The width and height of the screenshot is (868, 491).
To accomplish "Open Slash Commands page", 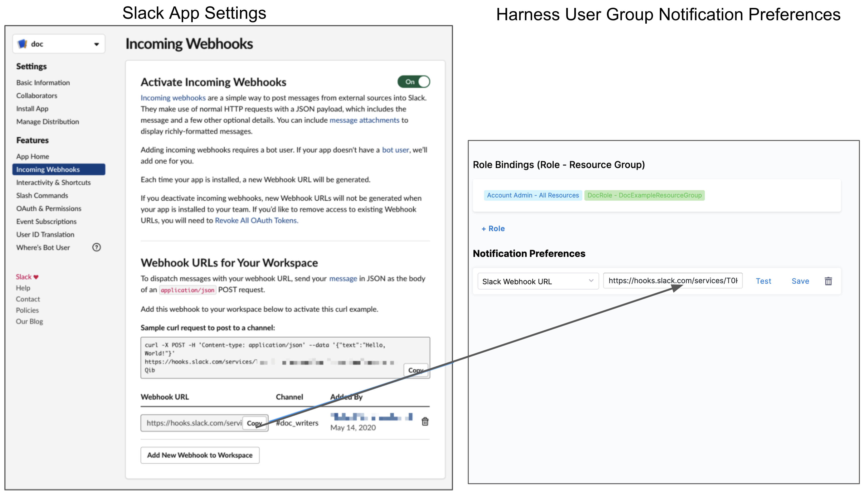I will click(42, 195).
